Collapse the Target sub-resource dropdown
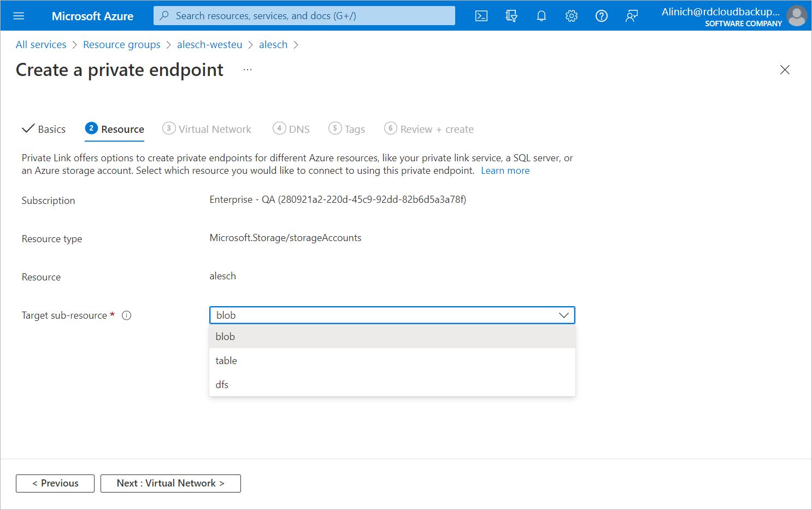 [564, 315]
